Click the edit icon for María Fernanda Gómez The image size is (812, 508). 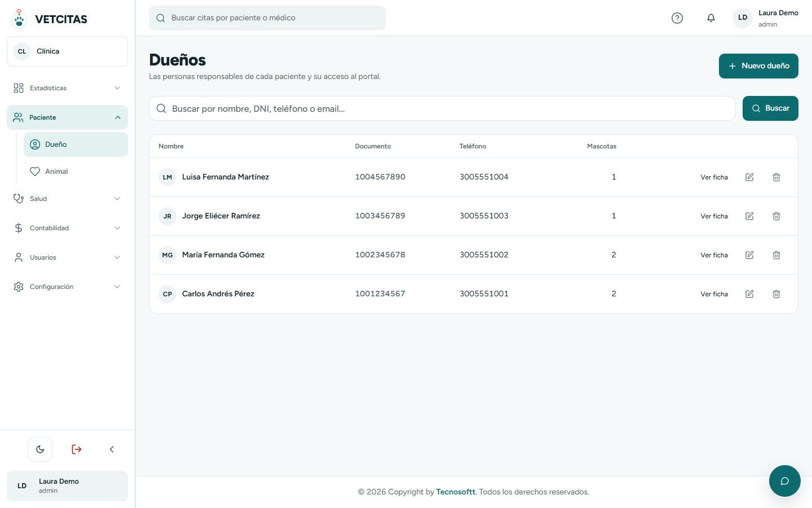pyautogui.click(x=749, y=255)
